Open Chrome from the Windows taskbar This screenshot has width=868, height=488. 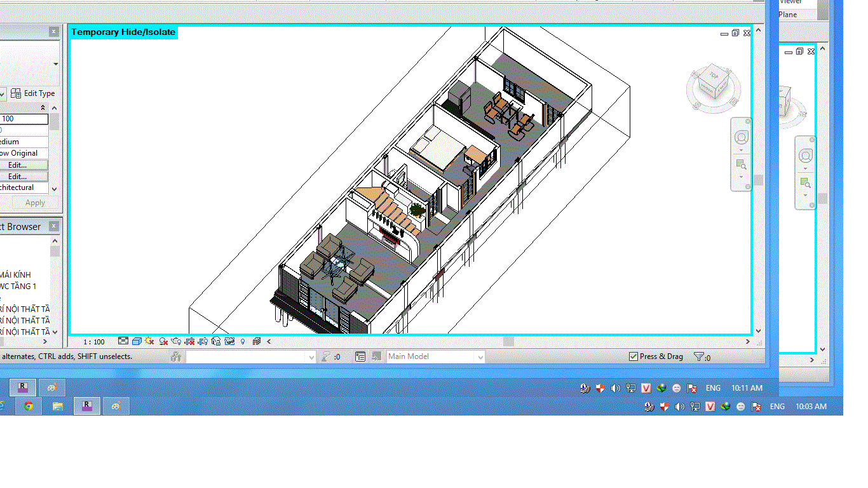(28, 406)
